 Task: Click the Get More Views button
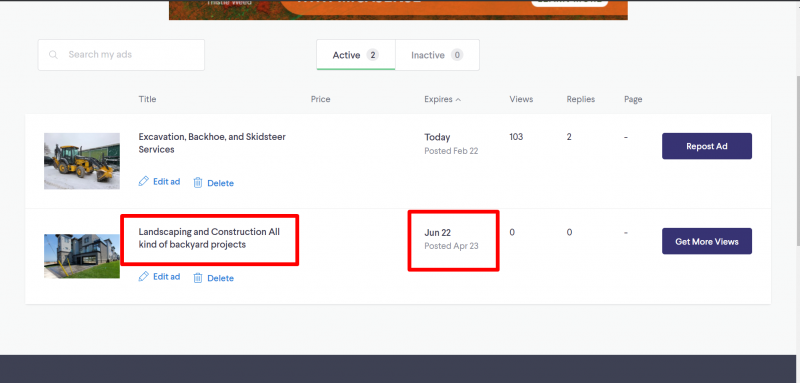(x=707, y=241)
